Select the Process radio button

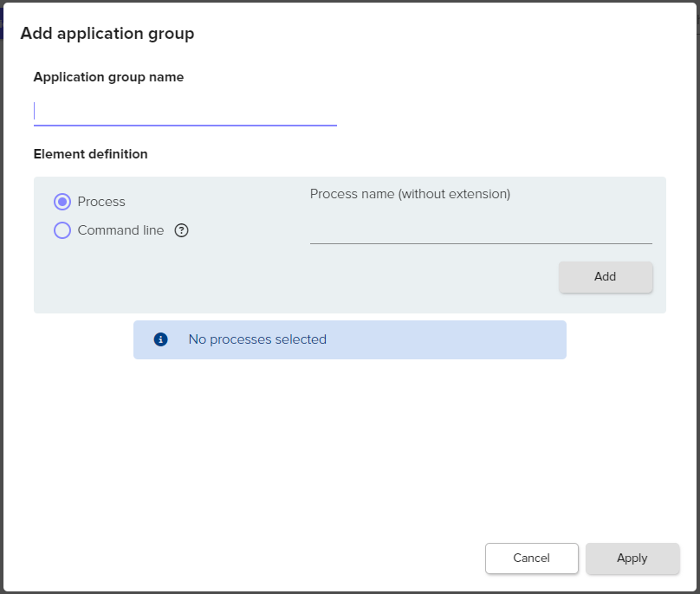coord(62,202)
